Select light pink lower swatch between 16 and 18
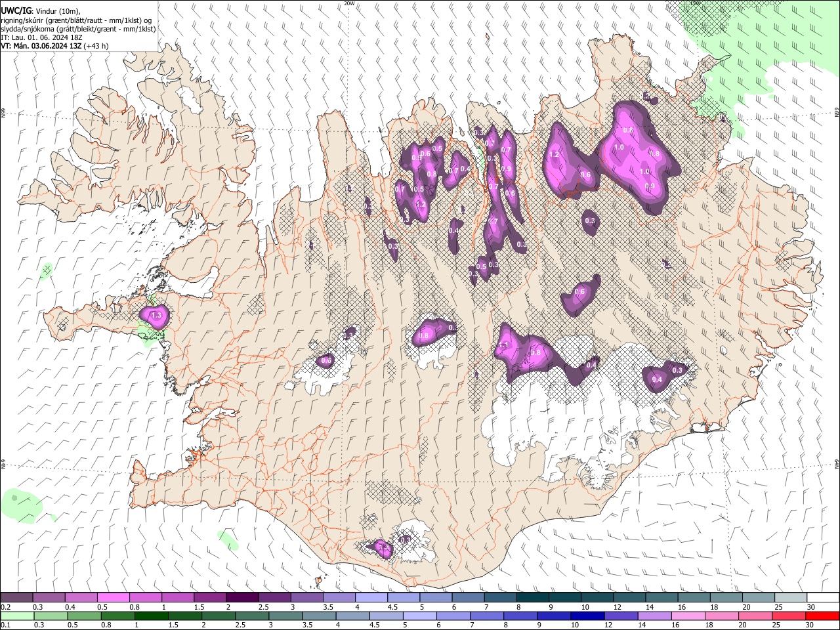The height and width of the screenshot is (630, 840). click(x=688, y=616)
